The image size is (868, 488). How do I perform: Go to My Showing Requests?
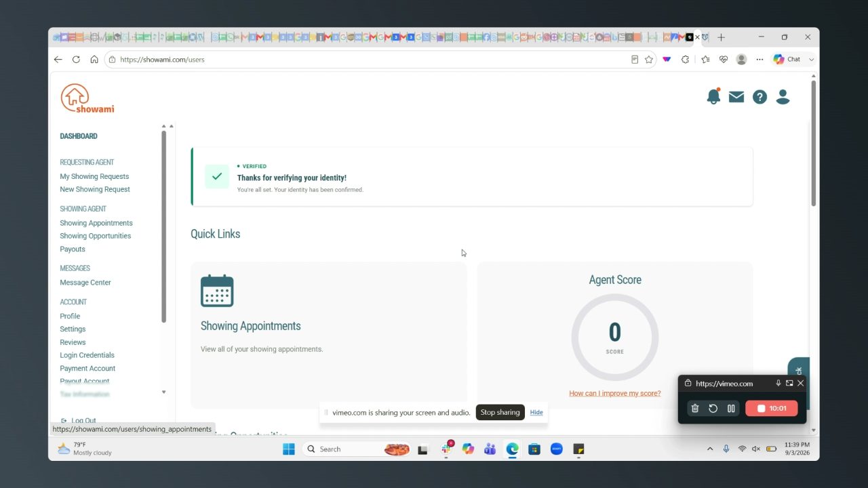[x=94, y=176]
